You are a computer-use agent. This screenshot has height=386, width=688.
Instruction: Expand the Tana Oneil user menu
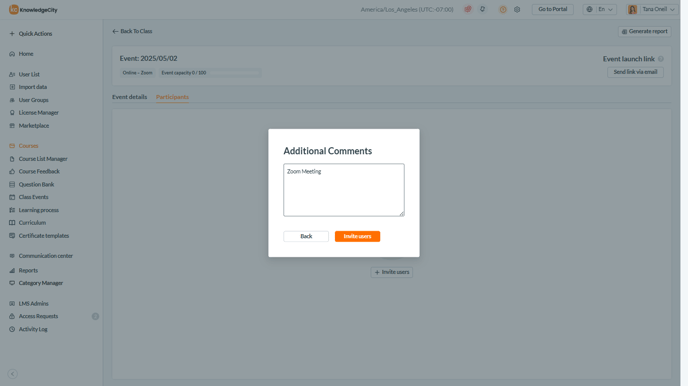pos(652,9)
